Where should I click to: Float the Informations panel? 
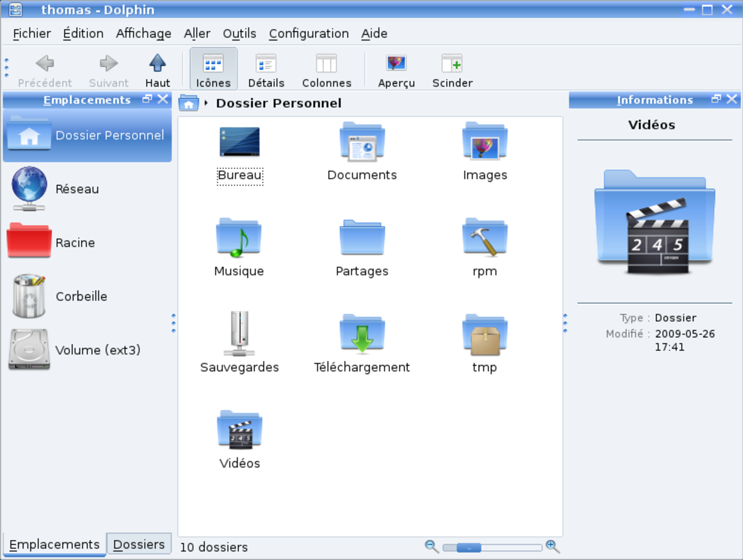coord(716,99)
